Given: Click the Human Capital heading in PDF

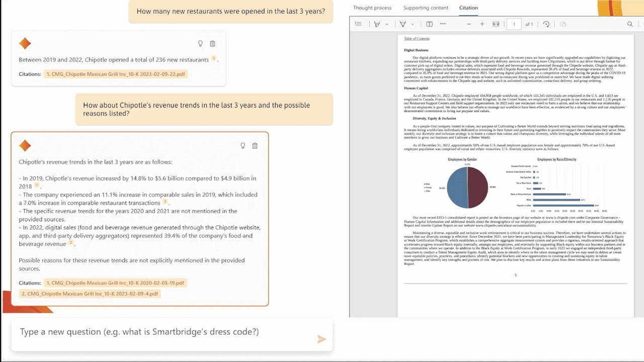Looking at the screenshot, I should tap(416, 88).
